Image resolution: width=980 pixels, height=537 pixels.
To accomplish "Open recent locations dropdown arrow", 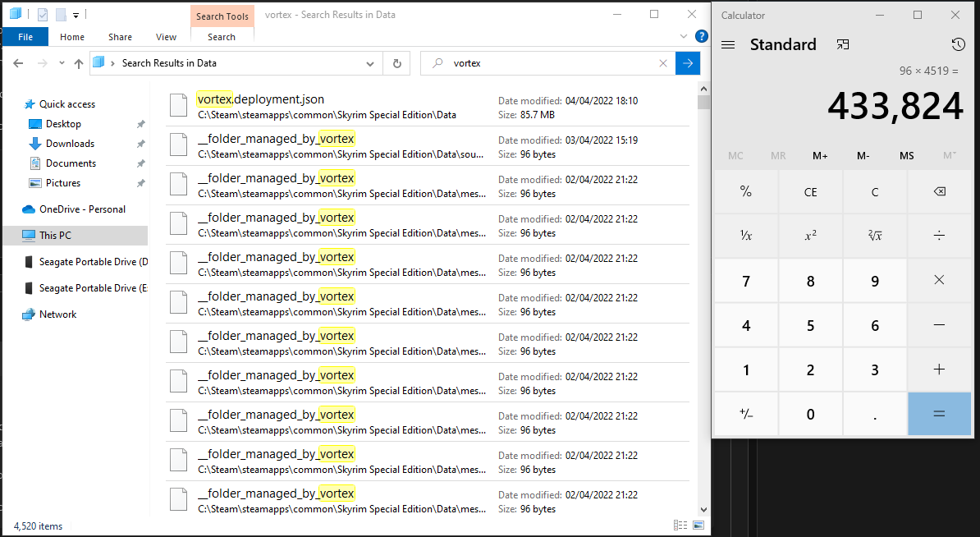I will click(62, 63).
